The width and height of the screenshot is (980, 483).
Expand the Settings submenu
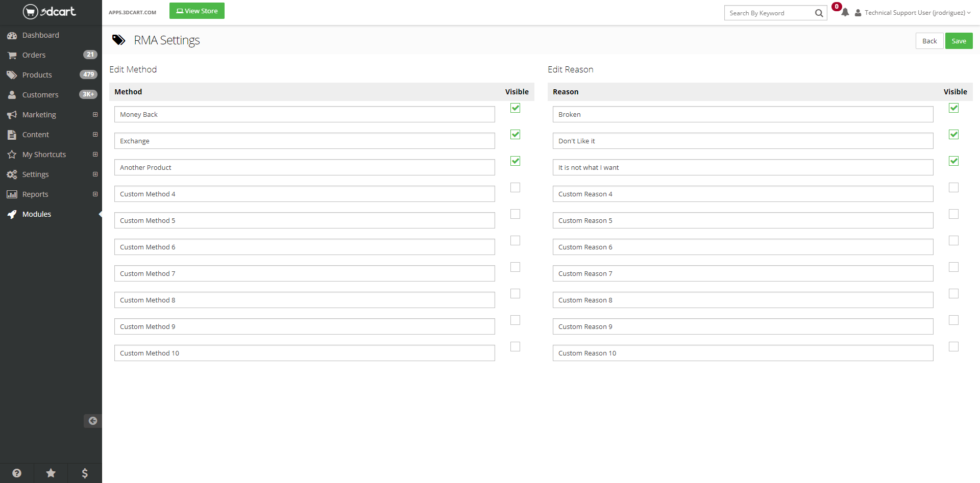click(x=95, y=174)
